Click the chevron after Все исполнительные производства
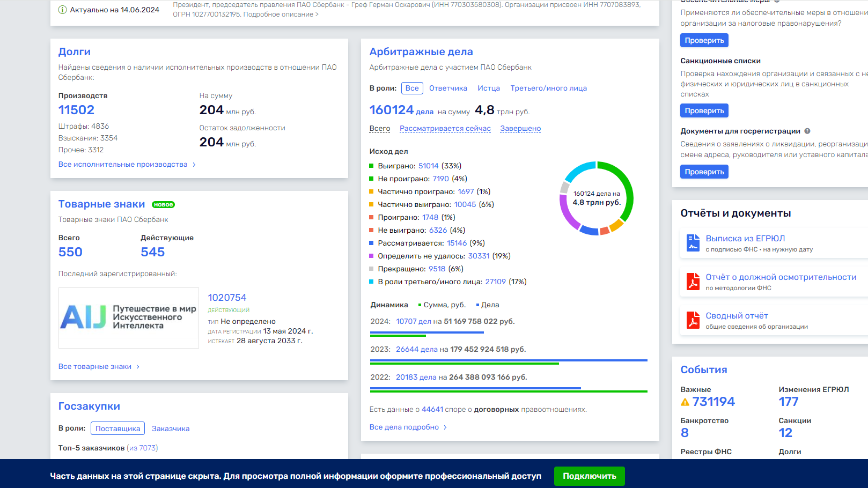 pos(194,165)
